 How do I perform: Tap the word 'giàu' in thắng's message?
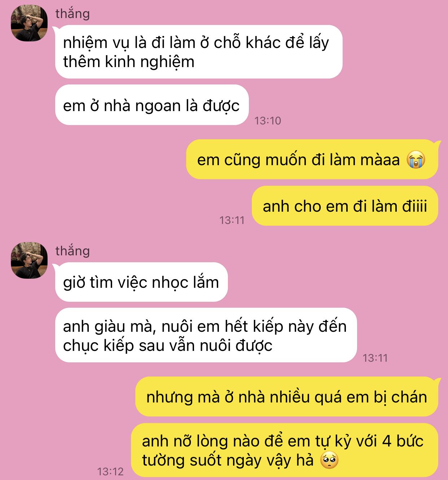(110, 326)
